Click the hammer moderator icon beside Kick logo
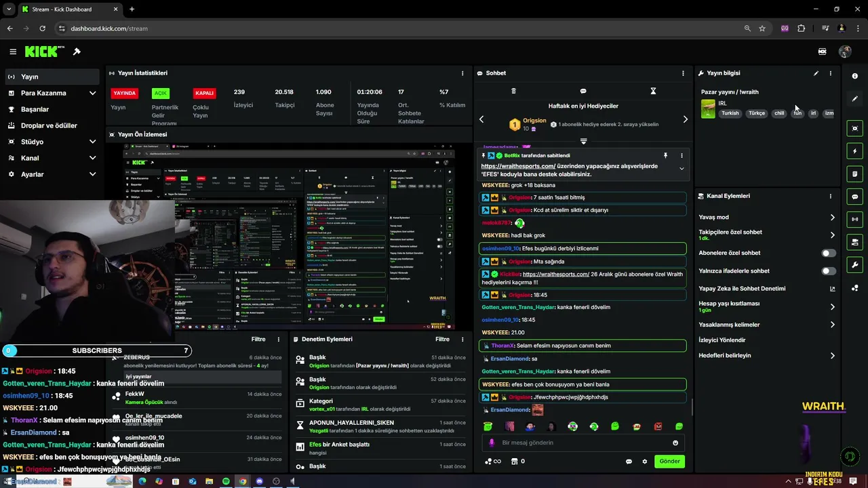 click(x=77, y=52)
